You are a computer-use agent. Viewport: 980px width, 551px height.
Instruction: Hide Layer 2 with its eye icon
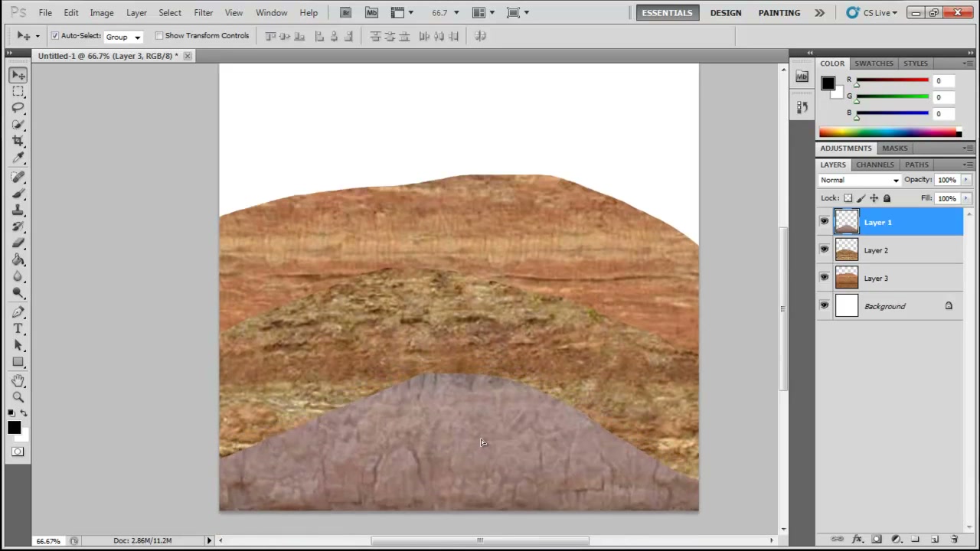824,249
